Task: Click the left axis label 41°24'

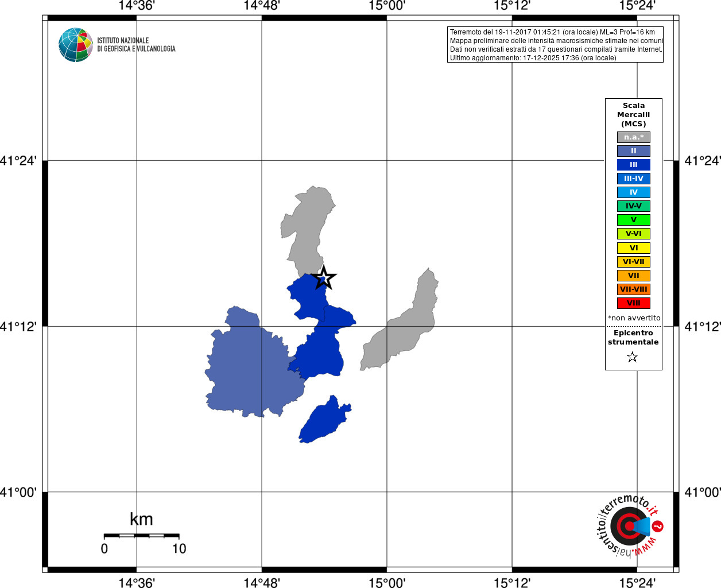Action: point(18,161)
